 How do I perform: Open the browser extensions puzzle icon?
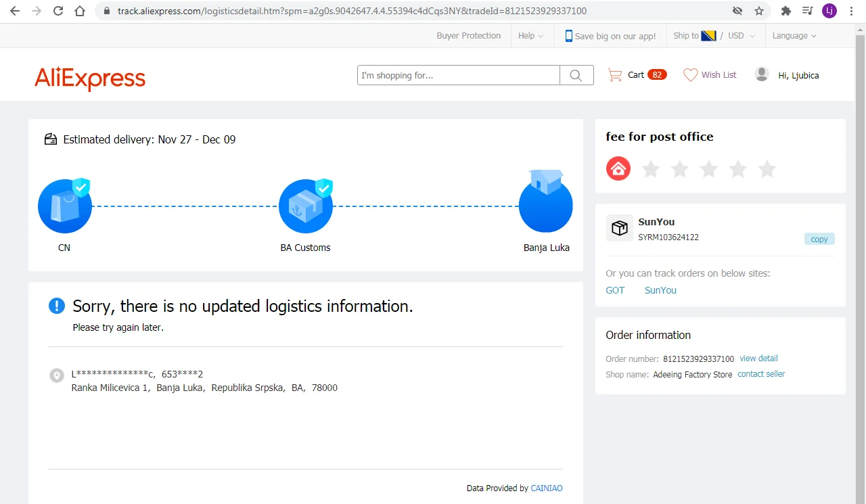click(x=786, y=11)
